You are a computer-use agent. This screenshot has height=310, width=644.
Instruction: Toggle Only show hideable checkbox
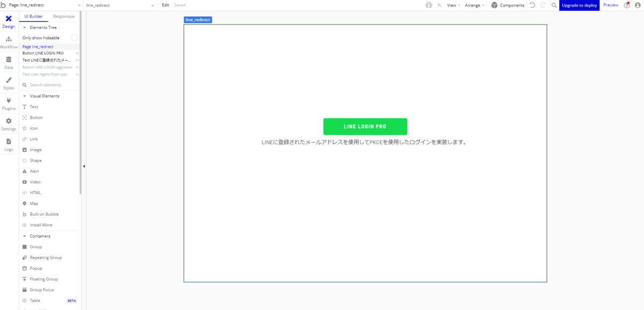coord(75,38)
